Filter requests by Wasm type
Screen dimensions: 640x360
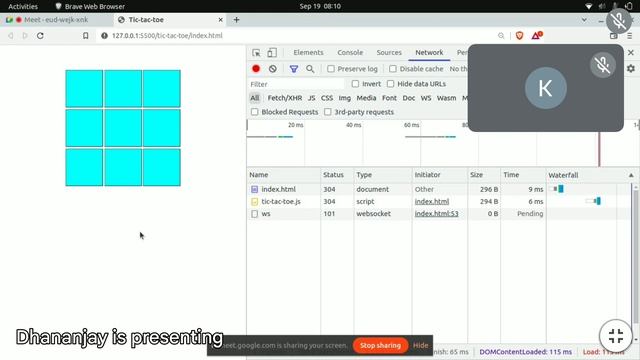coord(446,98)
